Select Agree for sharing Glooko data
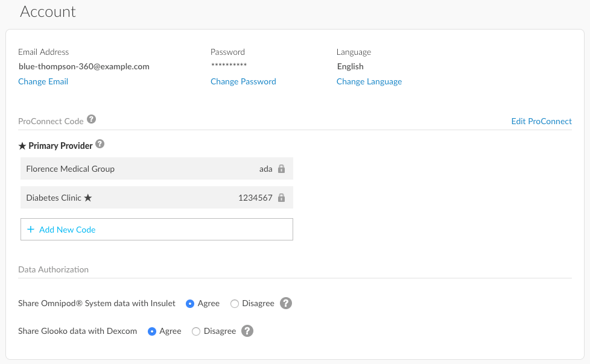590x364 pixels. [153, 331]
